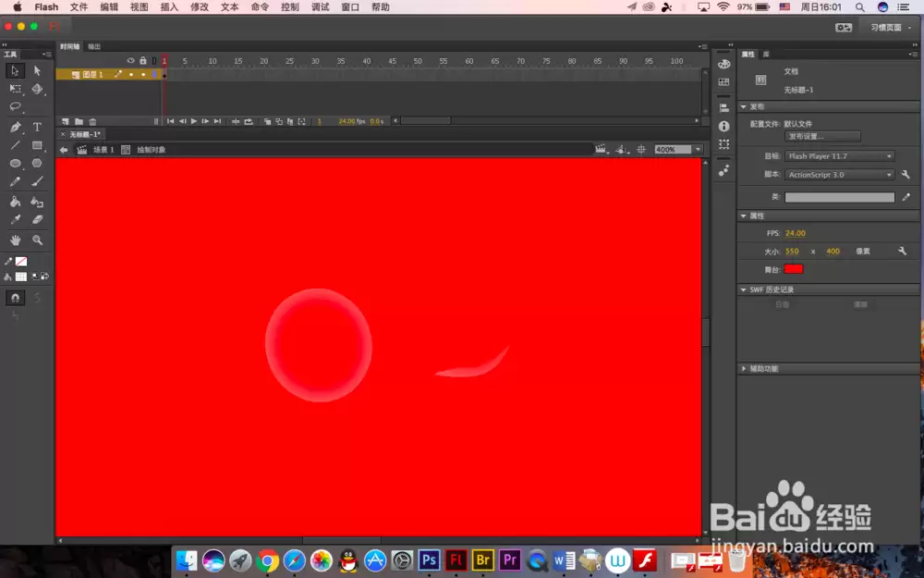Choose the Ink Bottle tool
The height and width of the screenshot is (578, 924).
[x=37, y=203]
